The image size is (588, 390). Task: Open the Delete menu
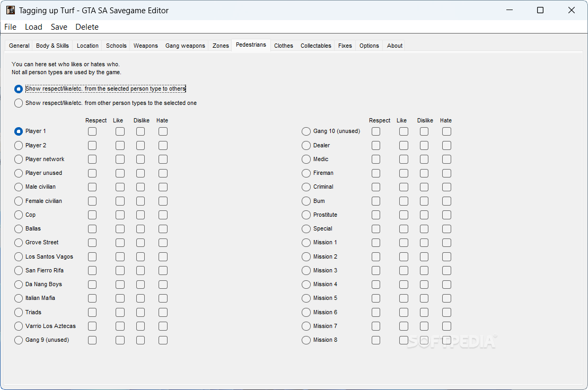click(86, 27)
